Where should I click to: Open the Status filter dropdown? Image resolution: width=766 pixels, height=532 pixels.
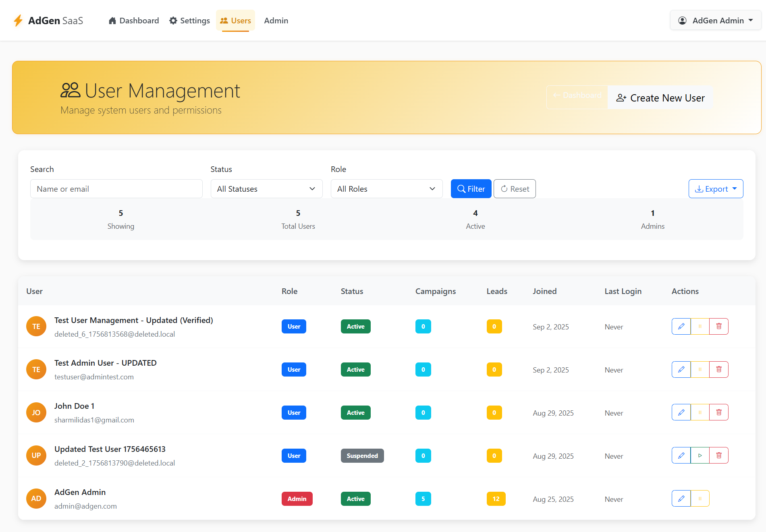click(266, 189)
